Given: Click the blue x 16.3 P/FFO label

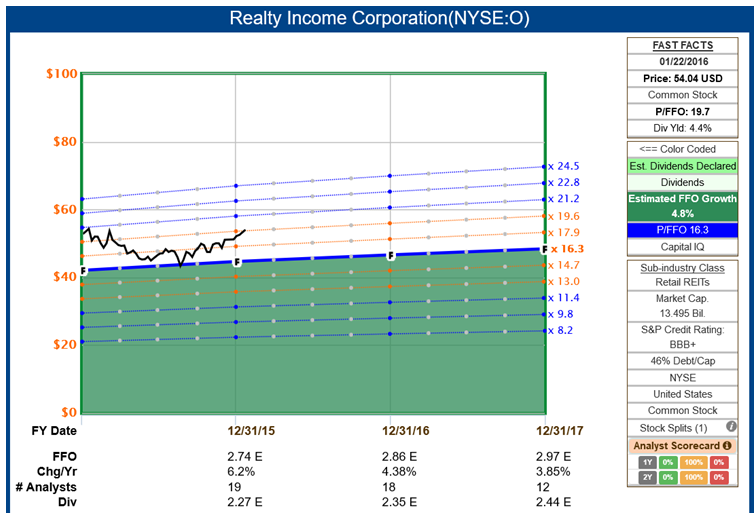Looking at the screenshot, I should (x=567, y=248).
